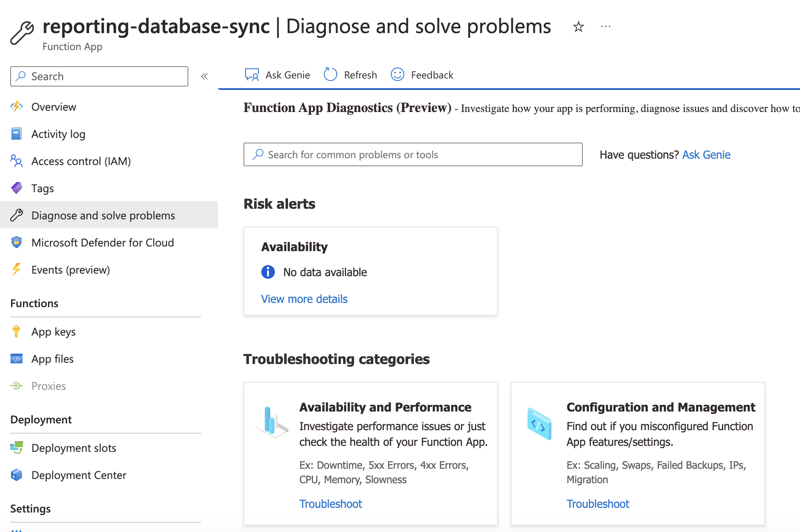Viewport: 800px width, 532px height.
Task: Select the Tags sidebar icon
Action: [17, 188]
